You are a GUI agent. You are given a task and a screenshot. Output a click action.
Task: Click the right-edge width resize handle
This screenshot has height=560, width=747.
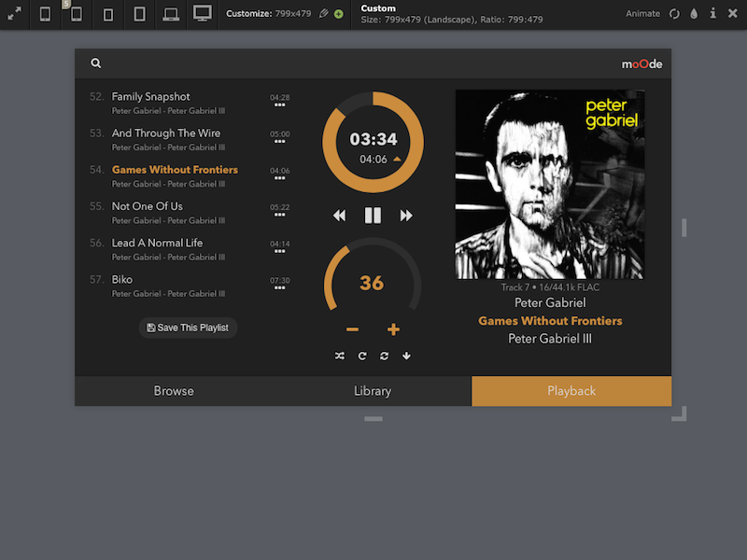[x=684, y=228]
